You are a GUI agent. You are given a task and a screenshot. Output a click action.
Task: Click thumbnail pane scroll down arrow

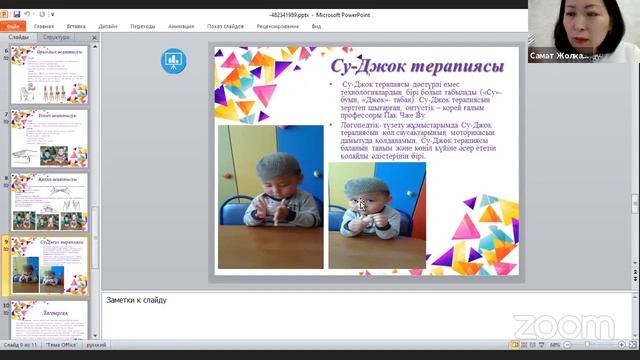pos(95,336)
